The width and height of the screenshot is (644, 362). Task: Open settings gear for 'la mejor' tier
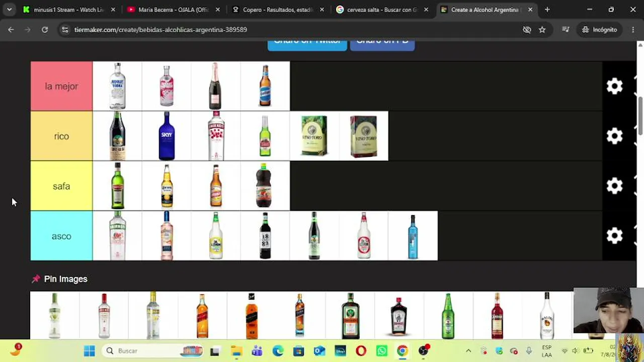(x=614, y=86)
